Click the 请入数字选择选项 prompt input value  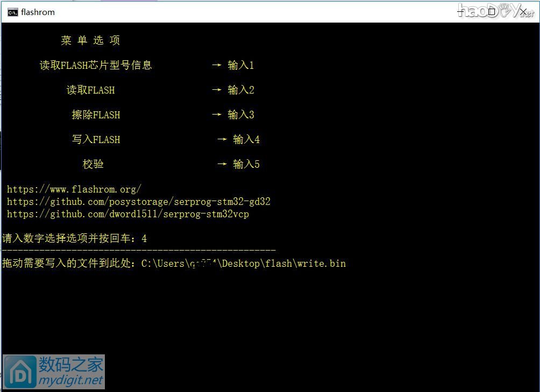coord(144,239)
